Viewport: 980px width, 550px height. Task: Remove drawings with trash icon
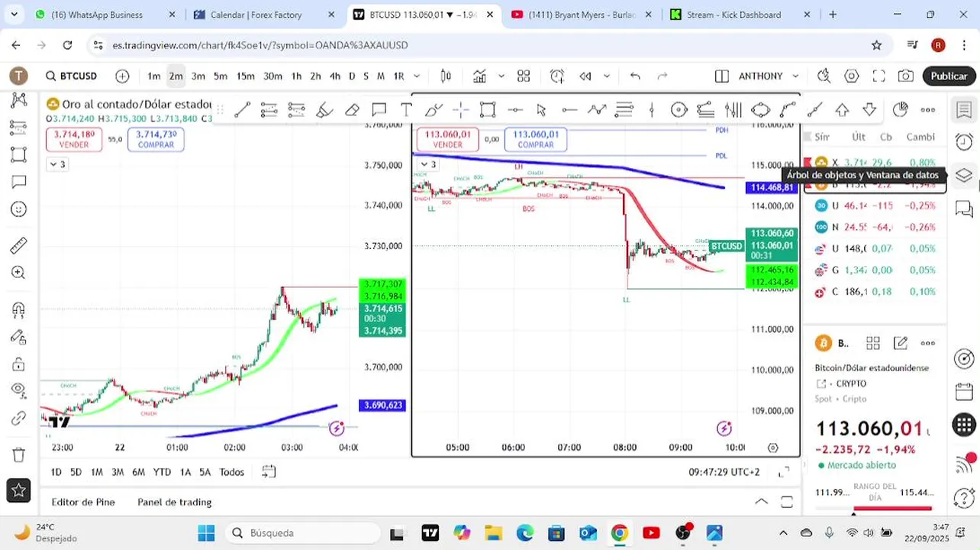19,455
